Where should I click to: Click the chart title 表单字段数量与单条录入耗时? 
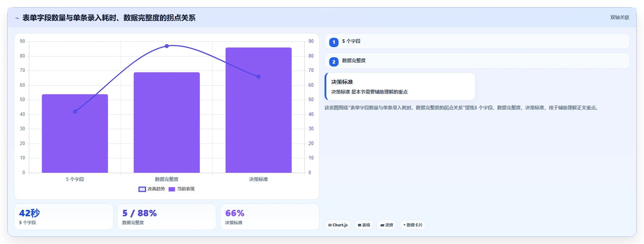coord(109,18)
